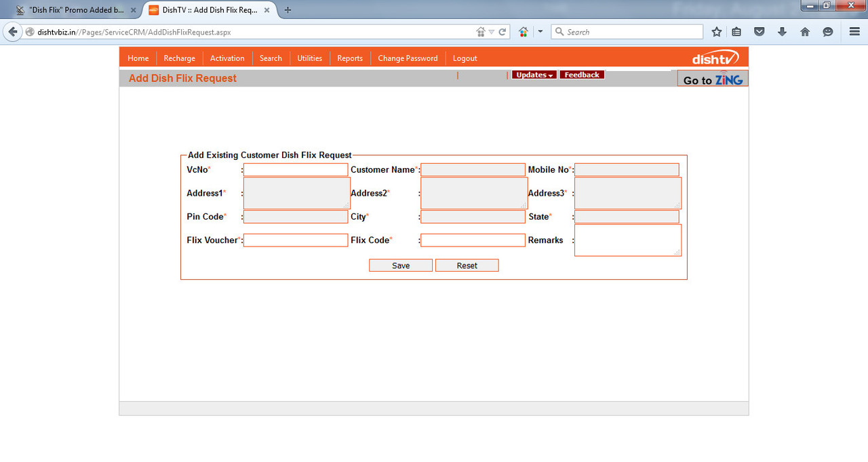
Task: Click the dishtv logo in the header
Action: [715, 58]
